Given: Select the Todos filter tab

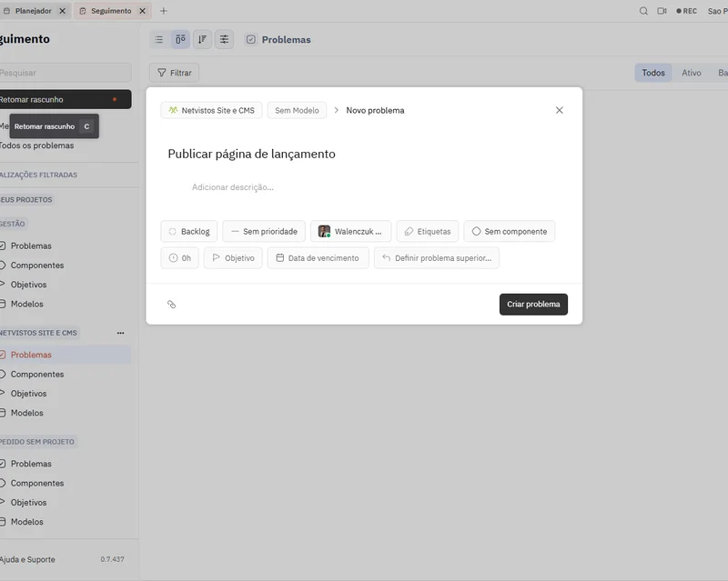Looking at the screenshot, I should [653, 73].
